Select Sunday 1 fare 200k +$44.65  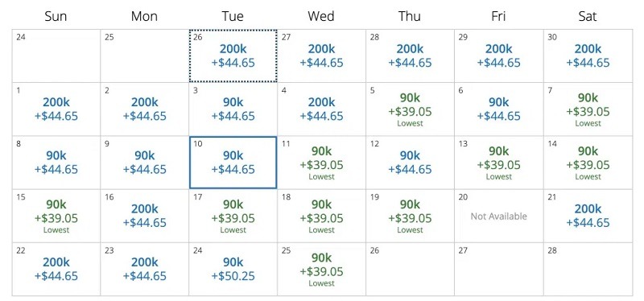(x=56, y=109)
